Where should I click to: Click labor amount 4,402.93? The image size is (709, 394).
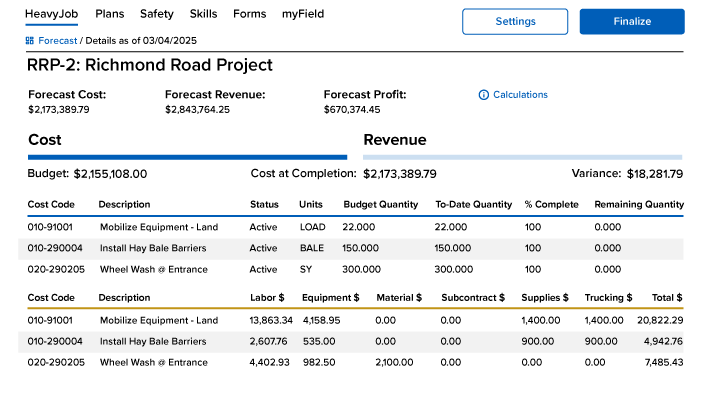(269, 362)
